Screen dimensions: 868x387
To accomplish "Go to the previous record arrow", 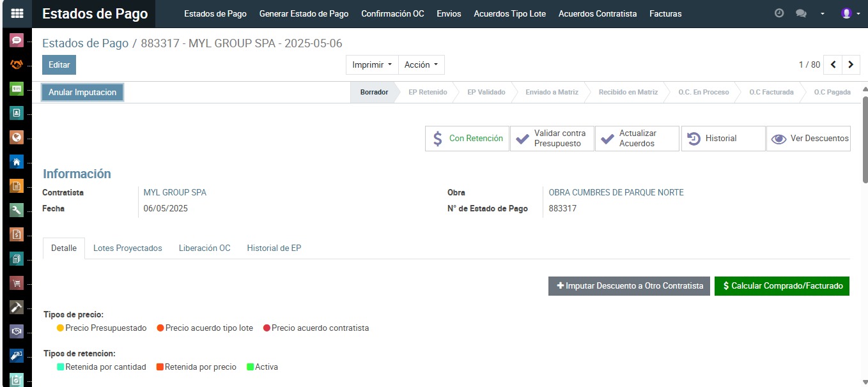I will [x=833, y=64].
